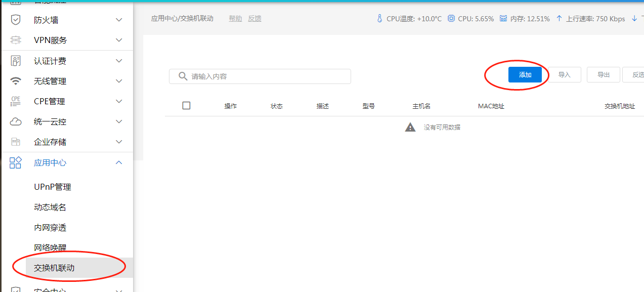The height and width of the screenshot is (292, 644).
Task: Open 无线管理 via its Wi-Fi icon
Action: click(15, 80)
